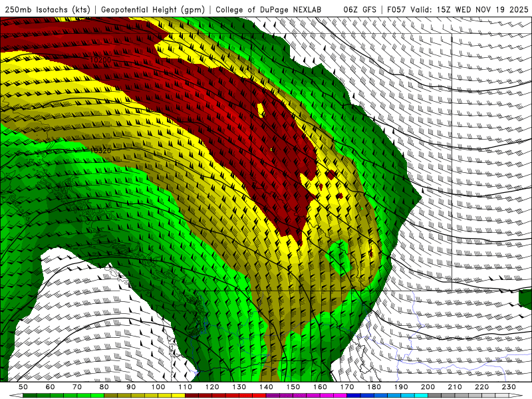This screenshot has height=399, width=532.
Task: Click legend value 150
Action: pos(293,387)
